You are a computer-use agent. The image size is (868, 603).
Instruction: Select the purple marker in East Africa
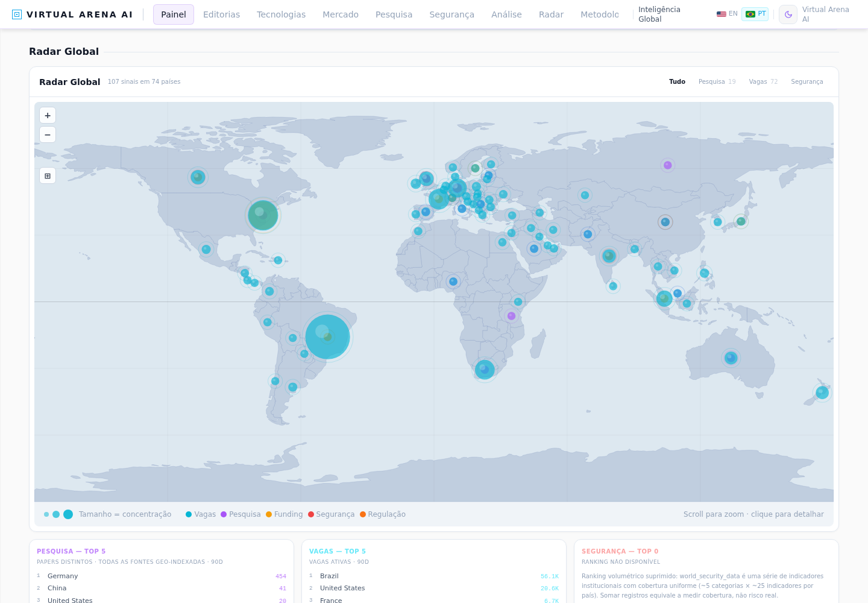click(511, 316)
